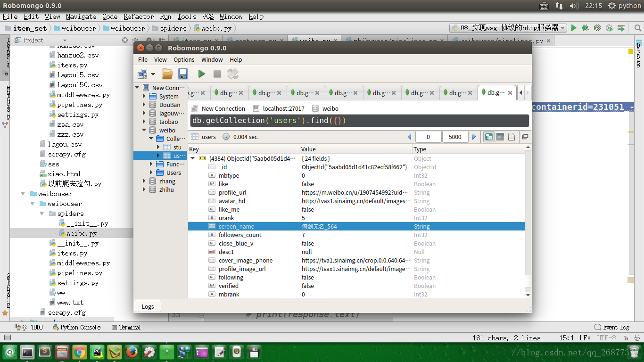Open the Terminal dock icon
Viewport: 644px width, 362px height.
tap(28, 352)
